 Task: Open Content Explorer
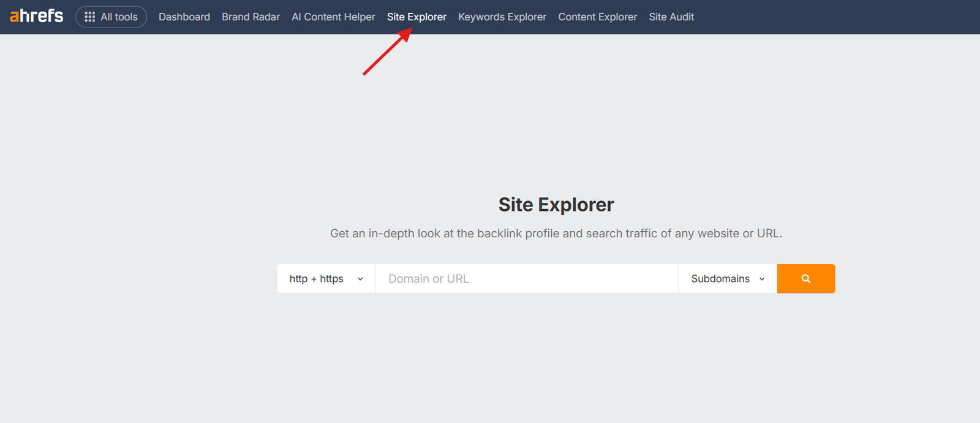pyautogui.click(x=598, y=17)
